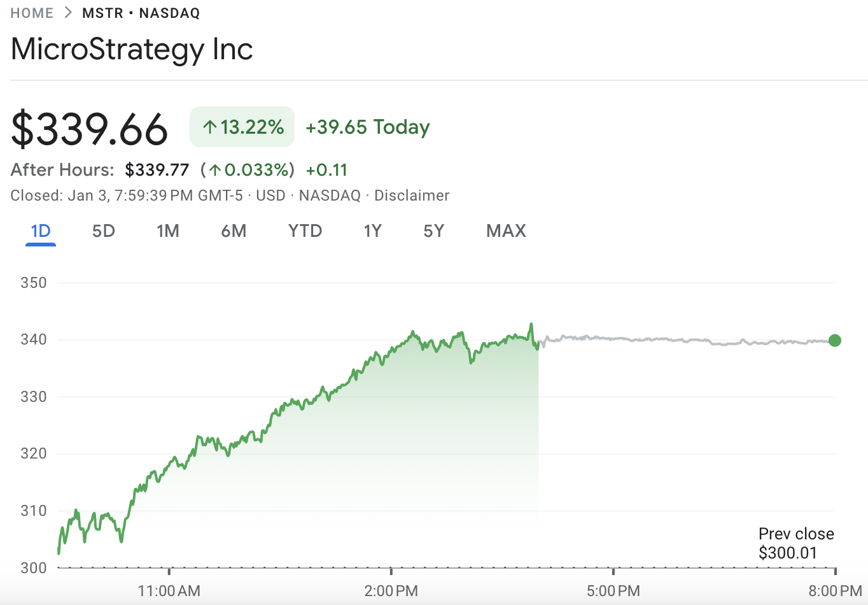Select the YTD range tab
868x605 pixels.
[305, 231]
